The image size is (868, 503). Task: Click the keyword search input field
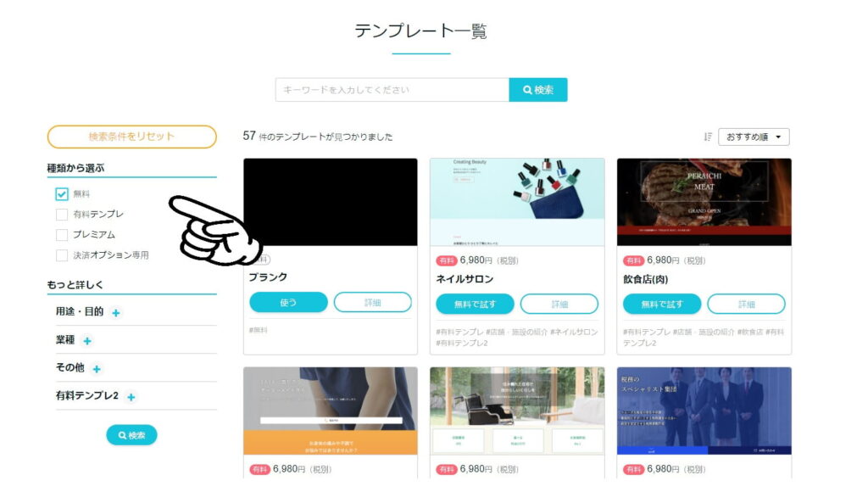point(392,90)
